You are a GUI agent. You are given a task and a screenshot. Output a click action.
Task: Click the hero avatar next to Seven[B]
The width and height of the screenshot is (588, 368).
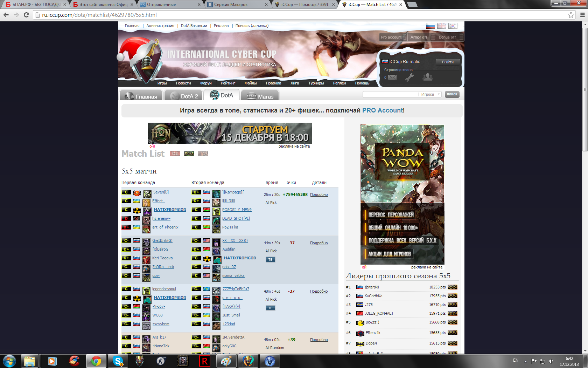tap(147, 193)
